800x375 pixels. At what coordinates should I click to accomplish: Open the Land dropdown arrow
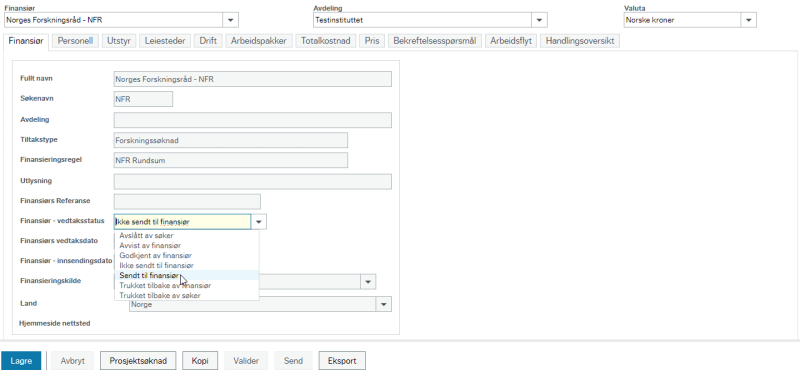[384, 304]
